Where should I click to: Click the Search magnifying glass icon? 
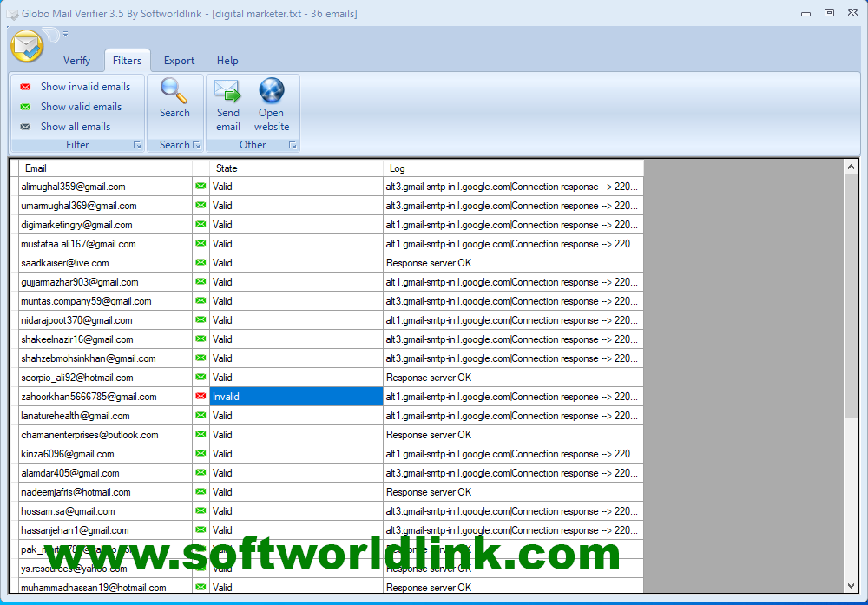[x=174, y=91]
